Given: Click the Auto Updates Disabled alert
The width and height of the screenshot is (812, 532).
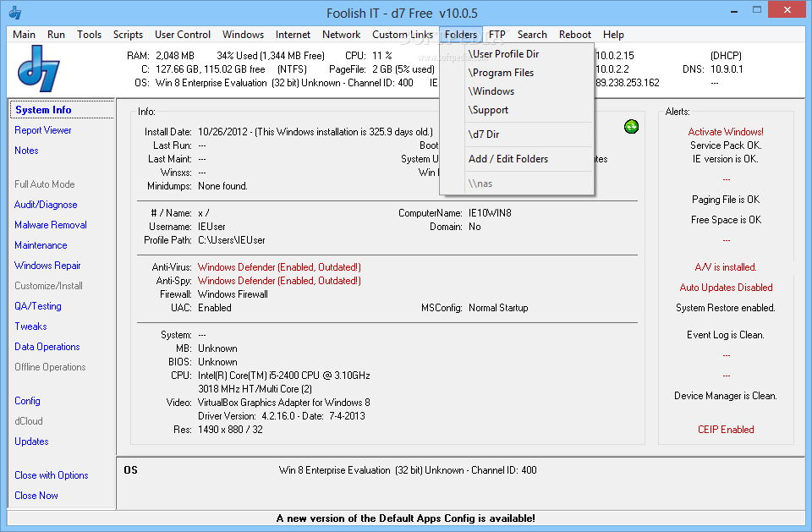Looking at the screenshot, I should [726, 288].
